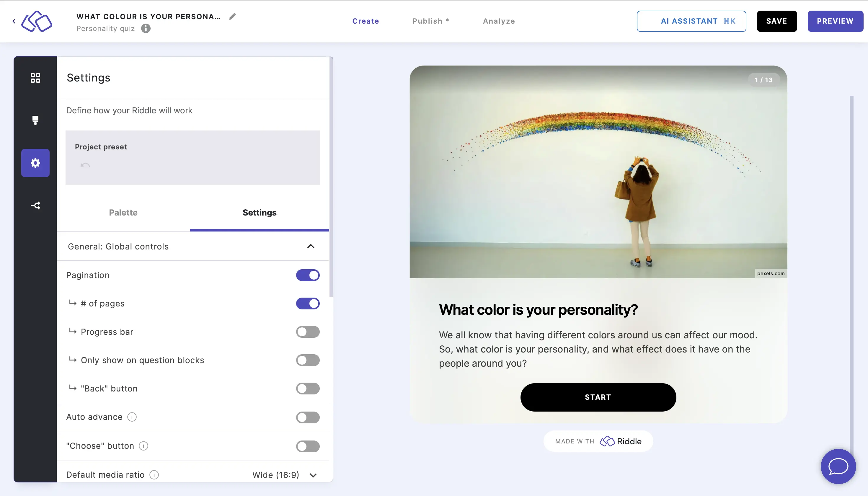868x496 pixels.
Task: Switch to the Palette tab
Action: click(x=123, y=212)
